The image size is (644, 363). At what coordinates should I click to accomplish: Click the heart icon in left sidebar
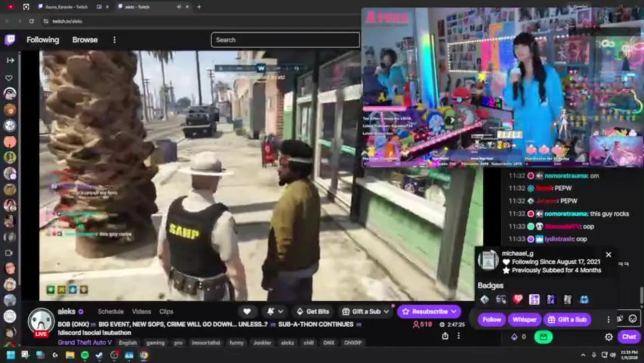(9, 78)
